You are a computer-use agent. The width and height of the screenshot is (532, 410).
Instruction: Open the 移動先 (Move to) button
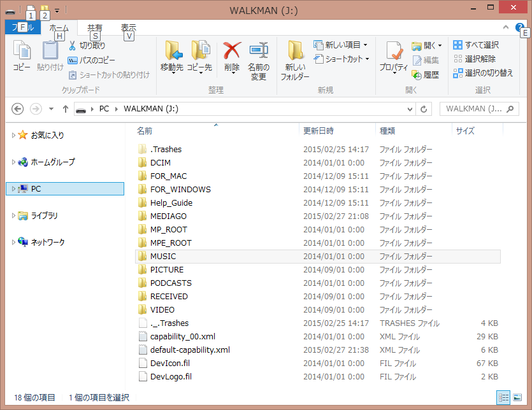pyautogui.click(x=172, y=57)
